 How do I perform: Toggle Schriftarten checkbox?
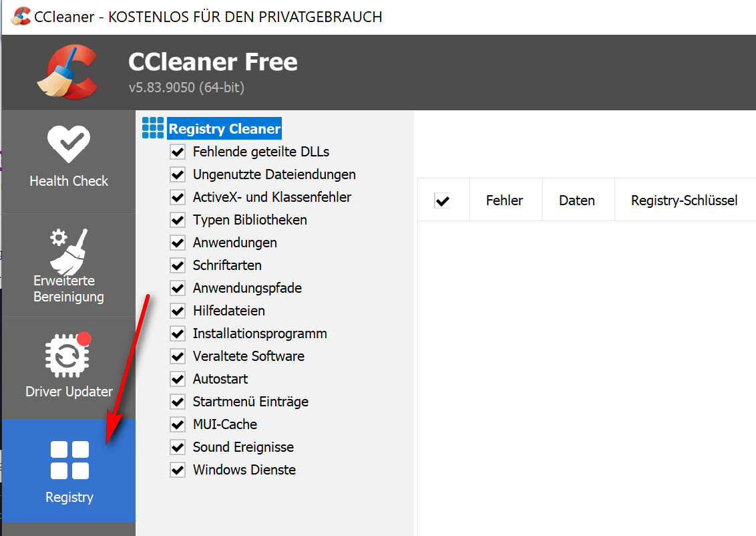(178, 265)
